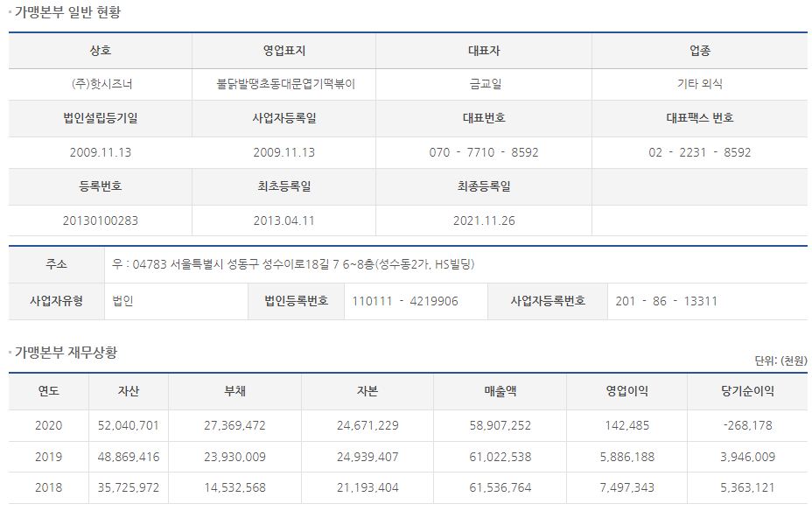The height and width of the screenshot is (511, 812).
Task: Click the 부채 column header
Action: click(x=234, y=391)
